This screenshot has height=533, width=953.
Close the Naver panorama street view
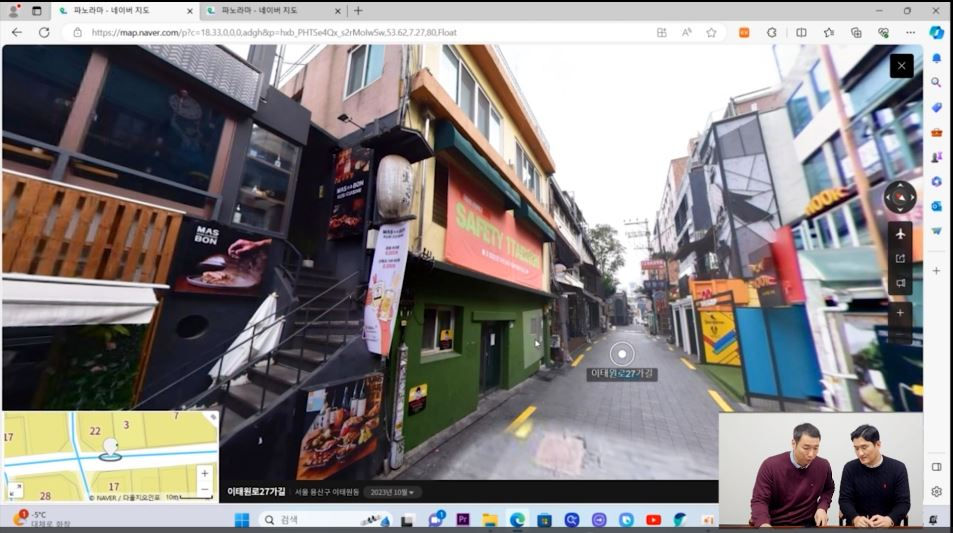(901, 66)
